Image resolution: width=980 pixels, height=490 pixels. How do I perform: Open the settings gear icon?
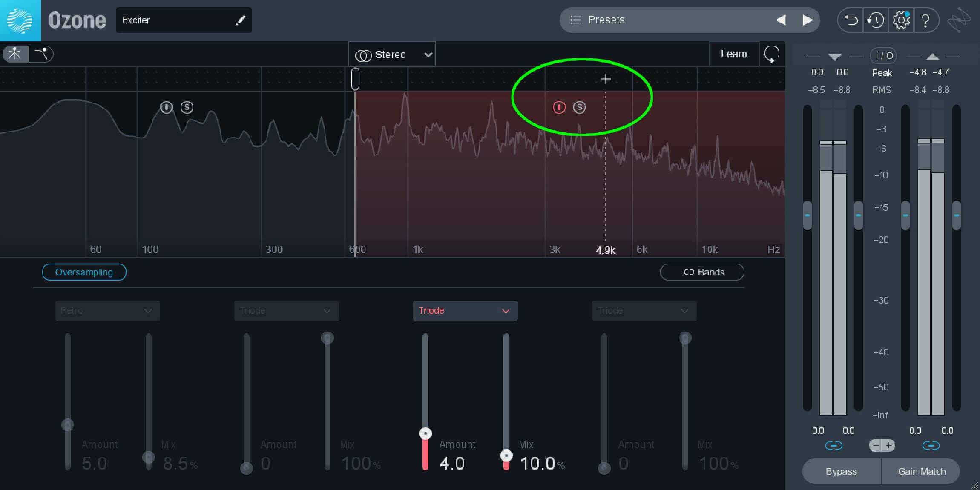901,20
